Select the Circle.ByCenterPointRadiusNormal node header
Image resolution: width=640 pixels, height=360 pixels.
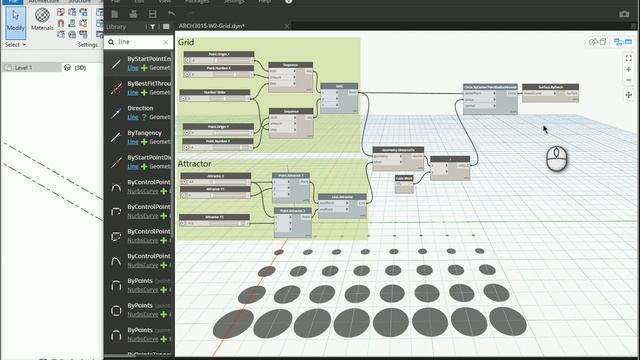click(x=490, y=87)
